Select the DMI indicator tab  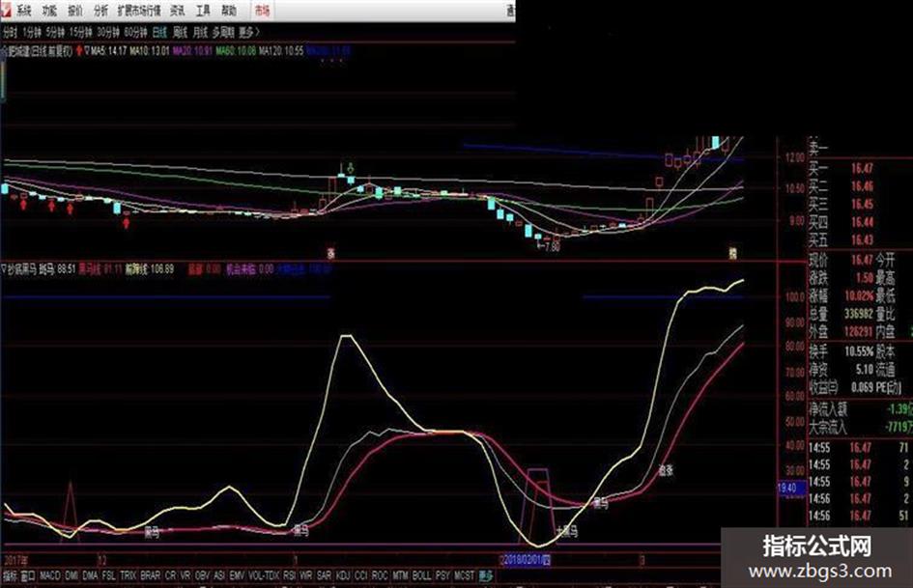coord(71,575)
